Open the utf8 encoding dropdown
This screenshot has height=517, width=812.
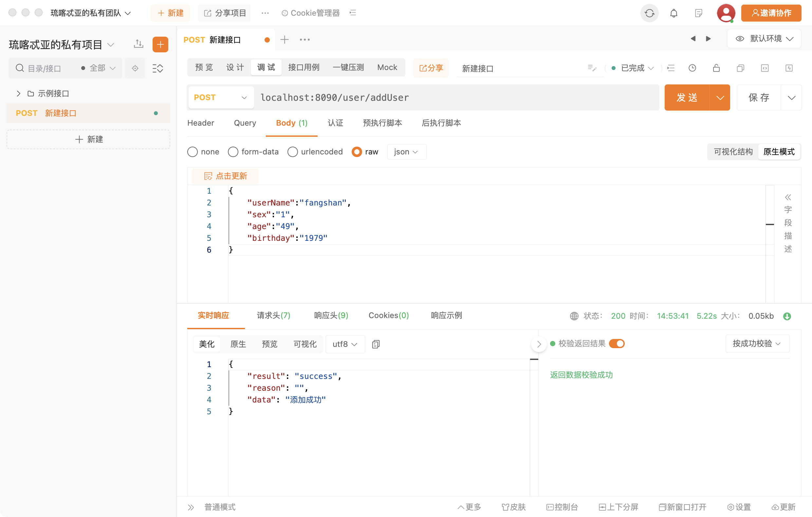345,344
